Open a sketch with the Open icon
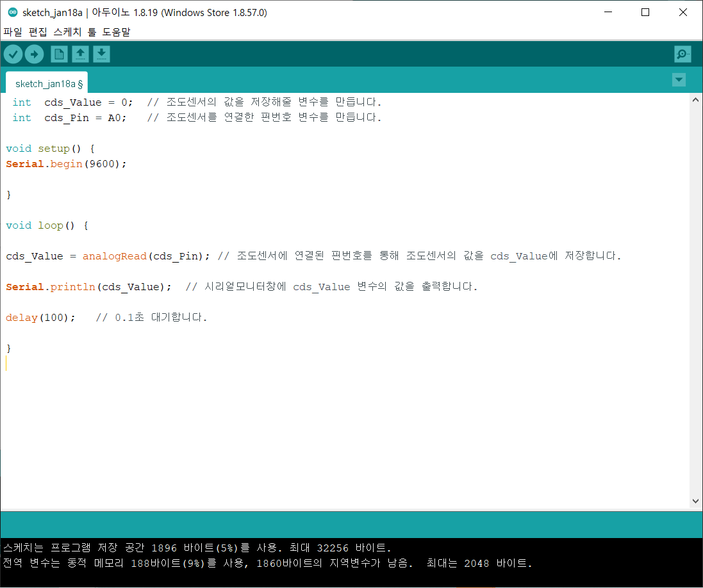 click(80, 54)
